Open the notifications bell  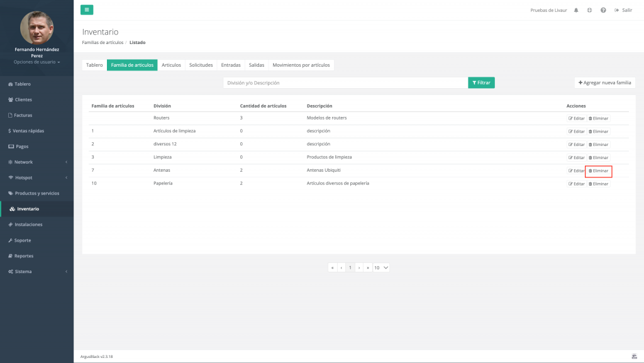[x=576, y=10]
